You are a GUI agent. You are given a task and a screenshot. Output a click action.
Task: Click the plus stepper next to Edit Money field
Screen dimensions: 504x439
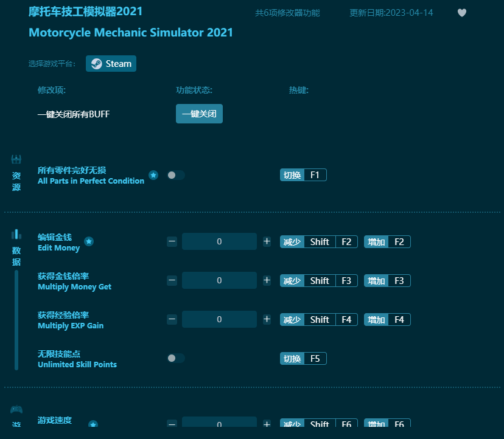point(267,241)
